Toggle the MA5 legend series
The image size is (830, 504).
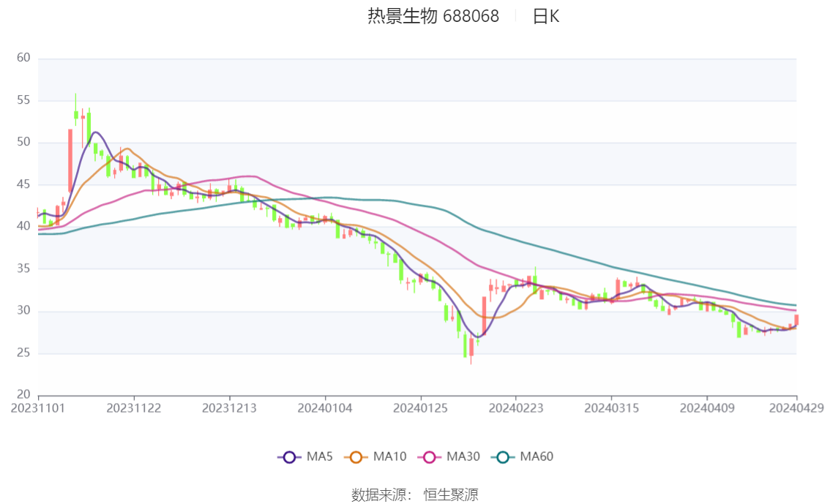click(305, 457)
